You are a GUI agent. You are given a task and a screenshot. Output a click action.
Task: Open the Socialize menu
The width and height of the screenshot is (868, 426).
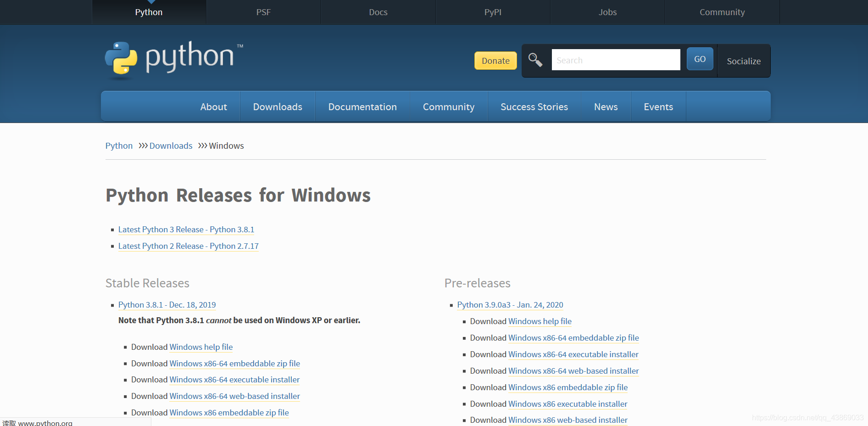pos(743,61)
